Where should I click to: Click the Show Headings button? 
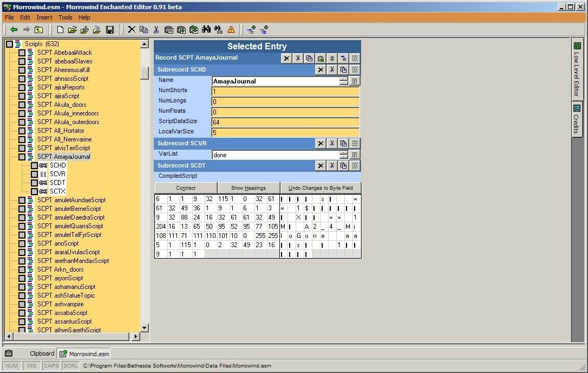(249, 188)
